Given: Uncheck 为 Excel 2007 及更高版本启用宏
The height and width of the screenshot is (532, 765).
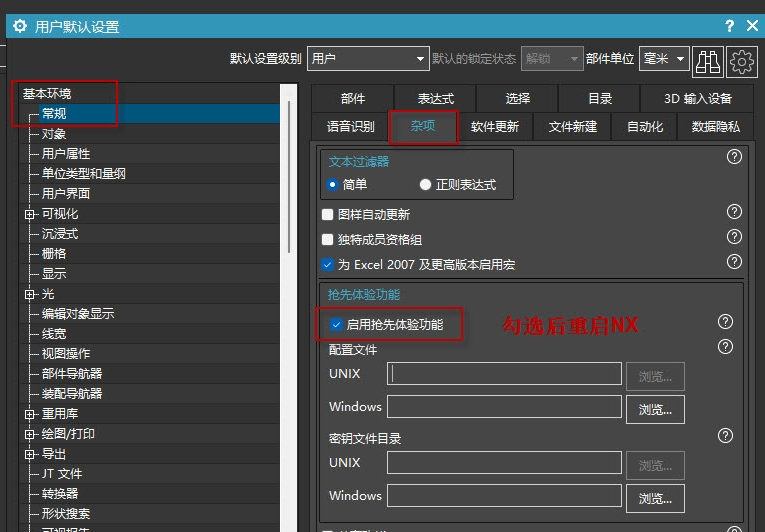Looking at the screenshot, I should point(328,265).
